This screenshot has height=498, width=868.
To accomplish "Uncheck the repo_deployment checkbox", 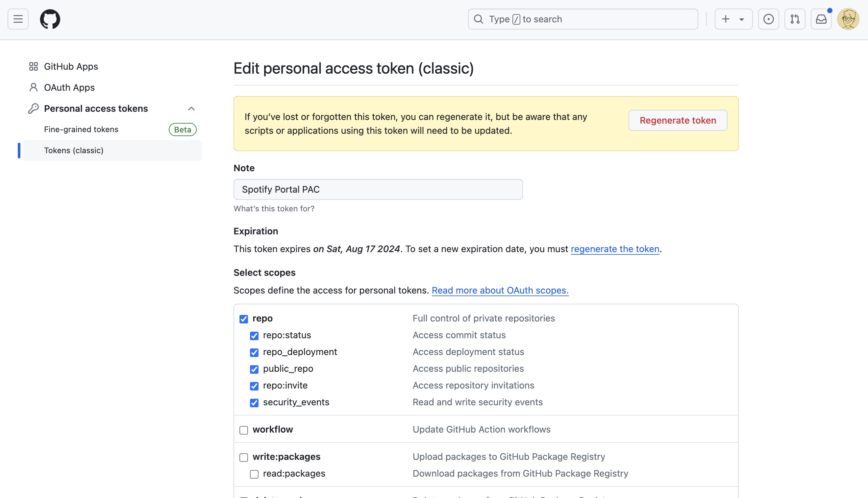I will tap(254, 352).
